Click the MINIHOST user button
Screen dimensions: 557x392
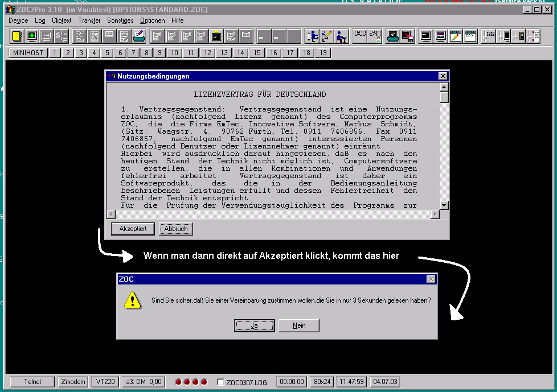point(28,53)
